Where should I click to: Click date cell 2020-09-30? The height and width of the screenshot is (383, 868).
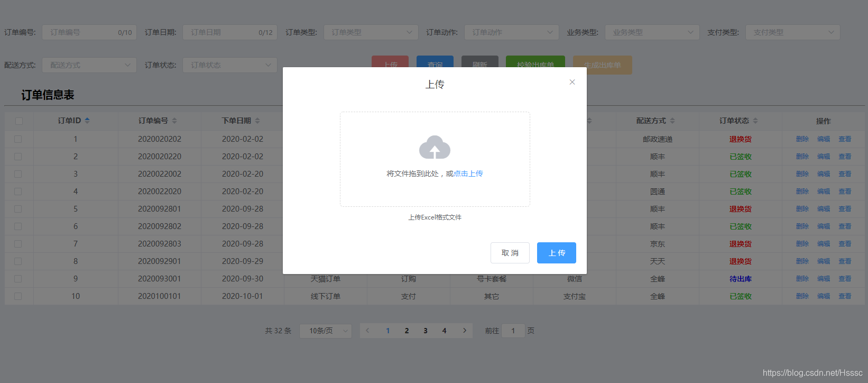click(243, 279)
